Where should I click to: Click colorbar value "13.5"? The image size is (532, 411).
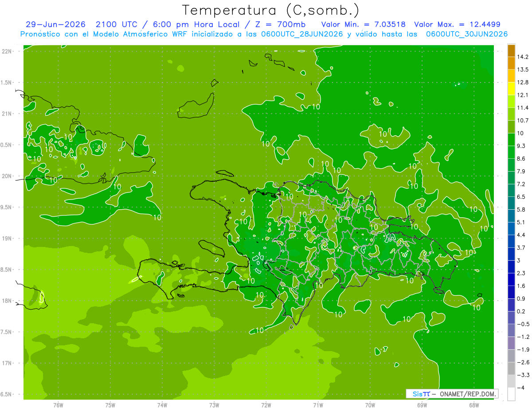pos(523,70)
